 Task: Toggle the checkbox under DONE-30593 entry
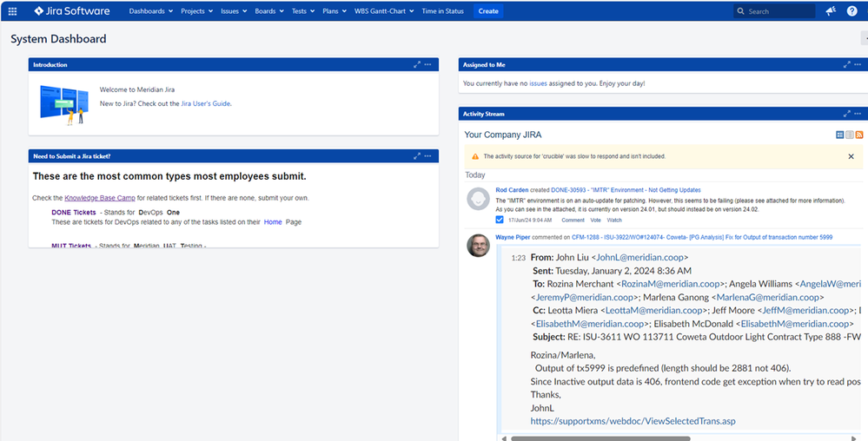click(x=500, y=220)
